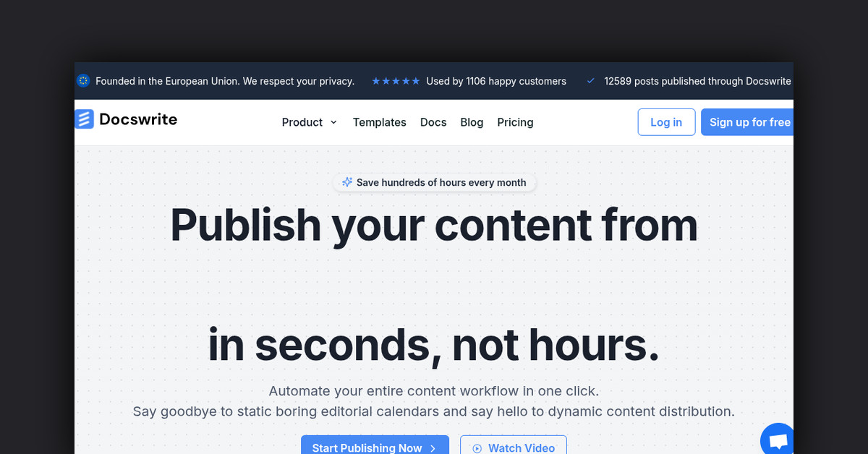Click the 1106 happy customers text

click(496, 81)
